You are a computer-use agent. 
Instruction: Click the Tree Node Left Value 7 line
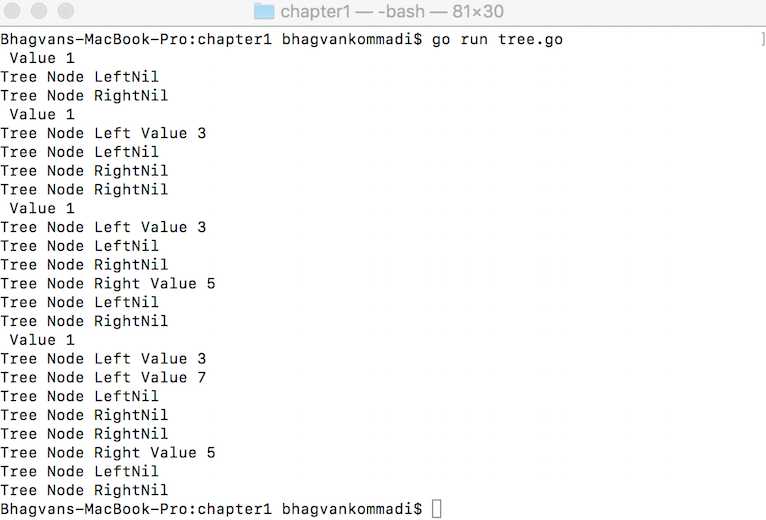pos(103,377)
